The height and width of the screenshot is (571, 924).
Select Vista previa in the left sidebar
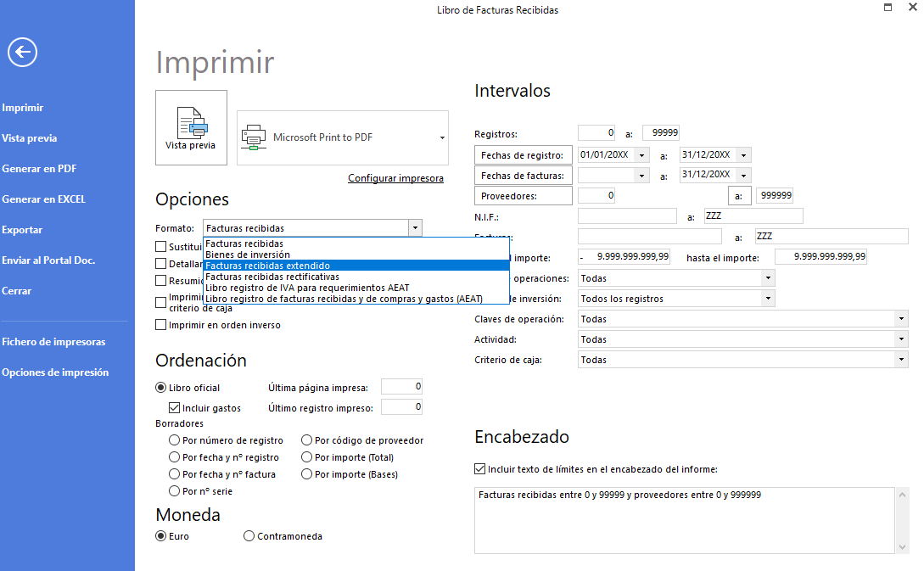30,138
